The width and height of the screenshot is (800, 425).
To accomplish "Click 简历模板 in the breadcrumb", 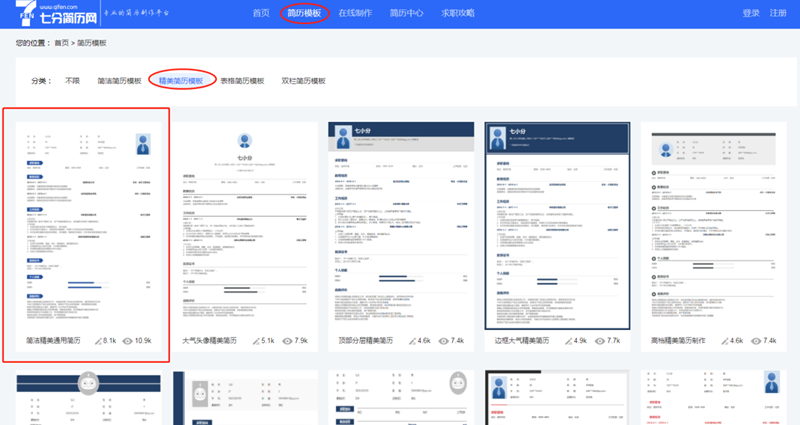I will (92, 43).
